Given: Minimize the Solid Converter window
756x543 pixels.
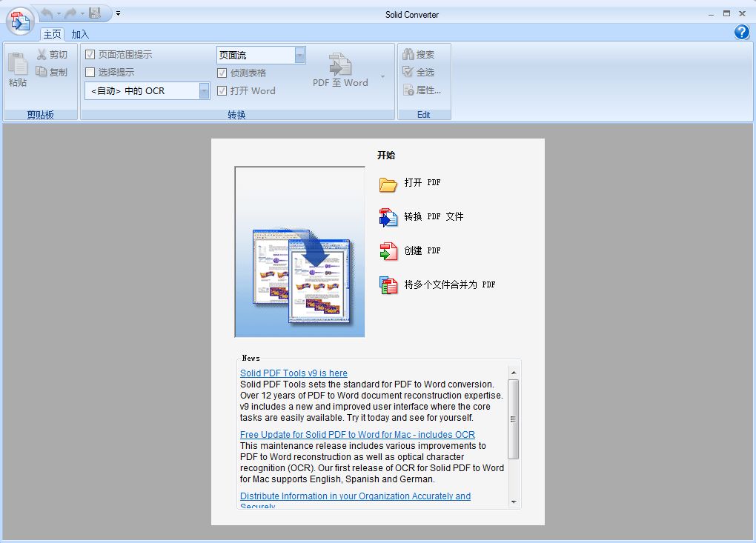Looking at the screenshot, I should pyautogui.click(x=711, y=14).
